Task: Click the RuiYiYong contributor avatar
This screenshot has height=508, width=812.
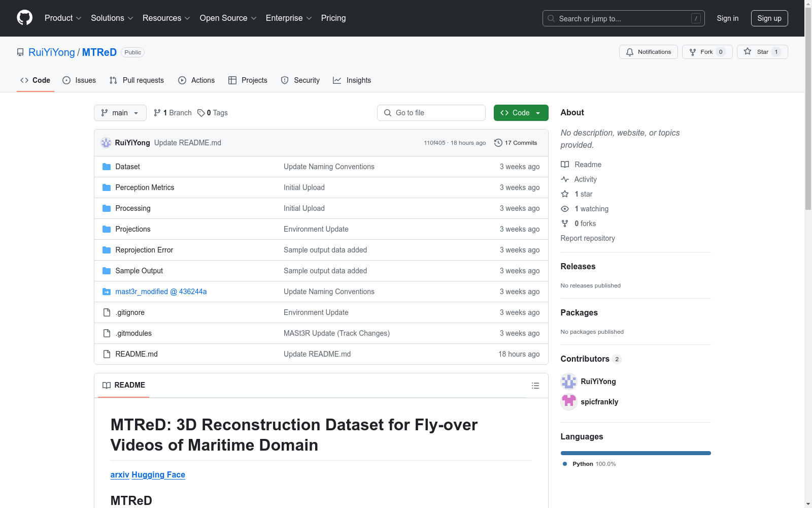Action: point(569,382)
